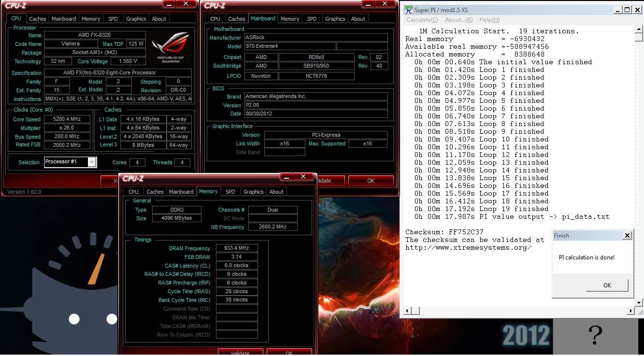Open the Caches tab in left CPU-Z window
The width and height of the screenshot is (644, 356).
point(37,19)
